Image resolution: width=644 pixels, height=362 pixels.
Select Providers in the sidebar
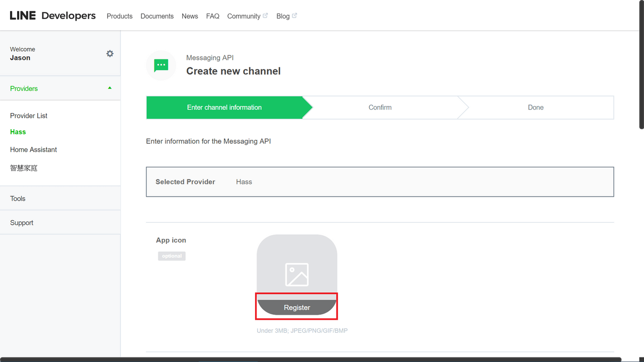pos(24,88)
